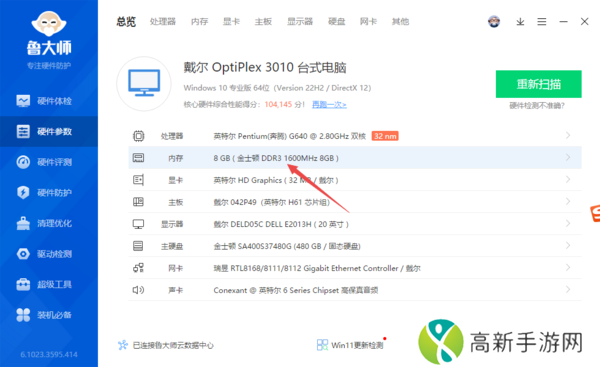Expand the 显示器 row chevron
Viewport: 600px width, 367px height.
(x=568, y=223)
